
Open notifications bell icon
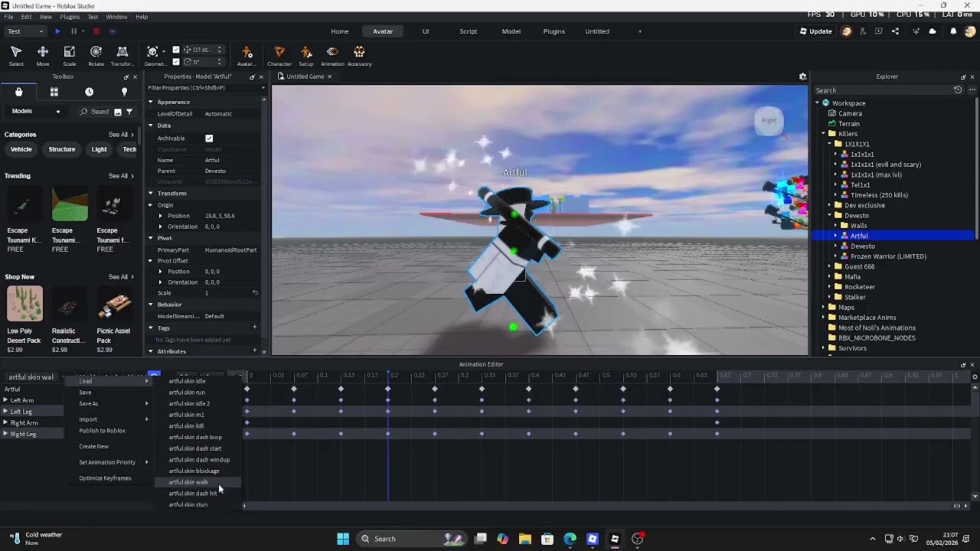(x=953, y=31)
